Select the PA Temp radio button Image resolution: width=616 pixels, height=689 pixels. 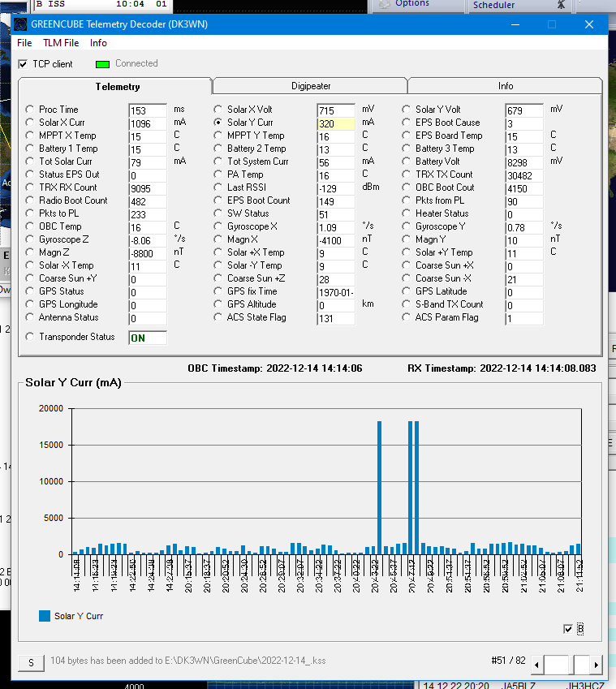tap(218, 174)
